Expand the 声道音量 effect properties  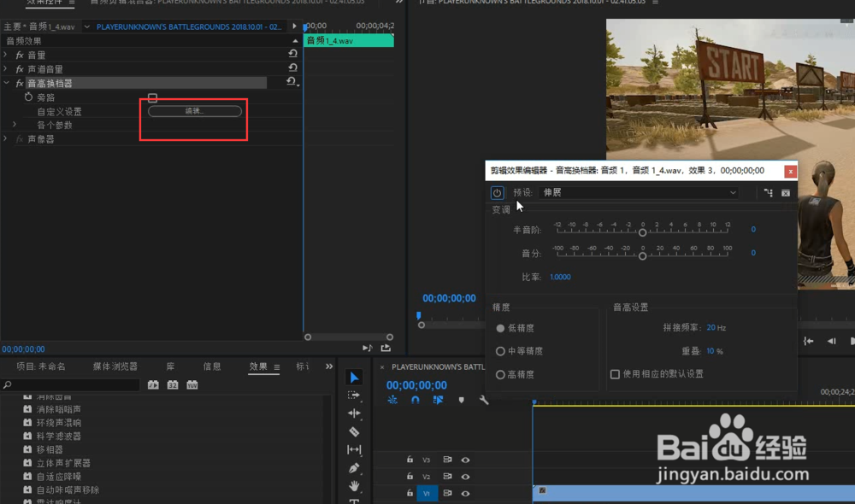(x=5, y=68)
